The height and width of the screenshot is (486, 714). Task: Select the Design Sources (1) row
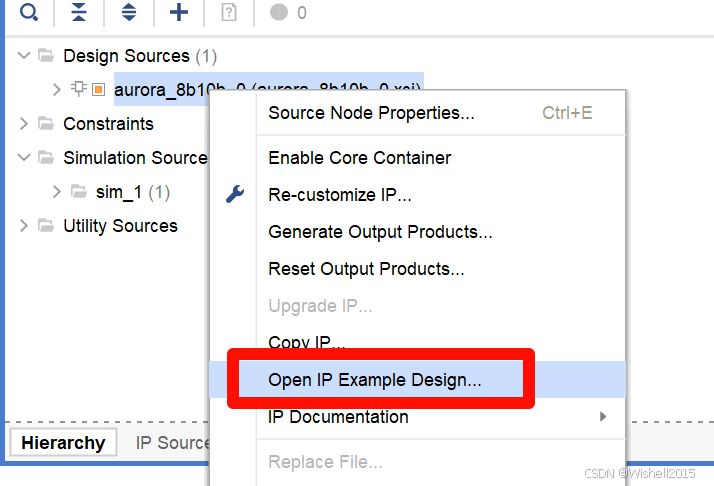tap(140, 56)
